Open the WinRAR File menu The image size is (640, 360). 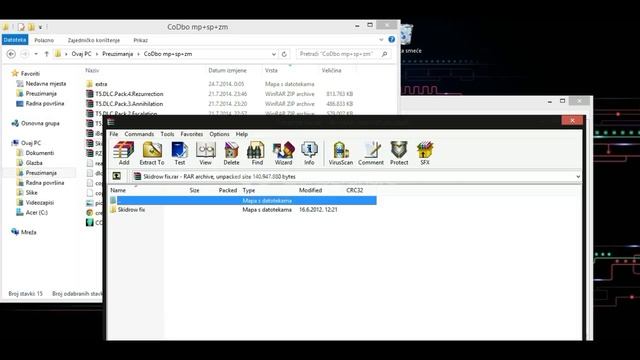click(113, 134)
